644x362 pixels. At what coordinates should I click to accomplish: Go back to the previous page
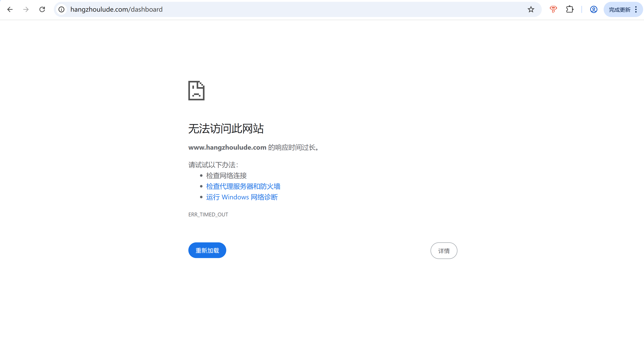(x=10, y=9)
